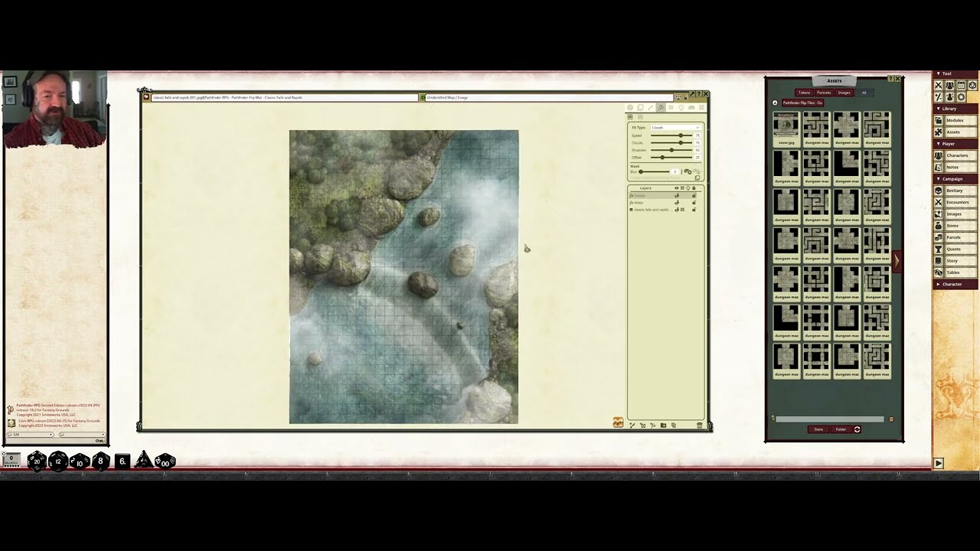Toggle visibility of the Clouds layer
The image size is (980, 551).
point(677,195)
